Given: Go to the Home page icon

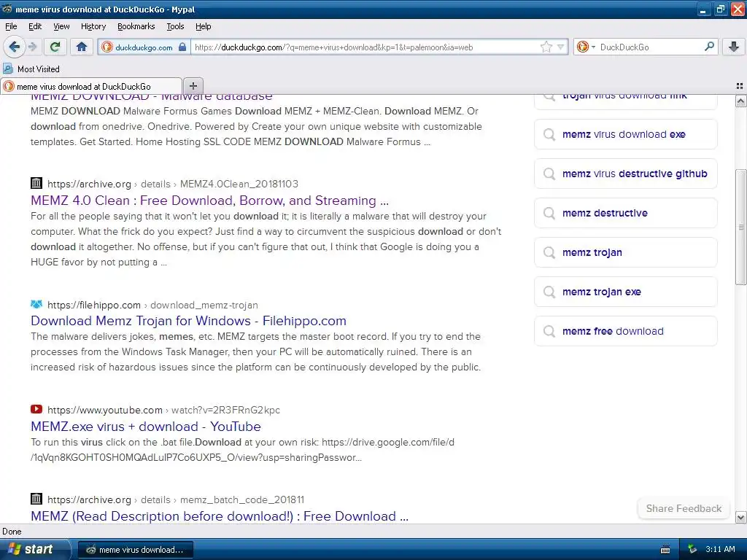Looking at the screenshot, I should 82,47.
